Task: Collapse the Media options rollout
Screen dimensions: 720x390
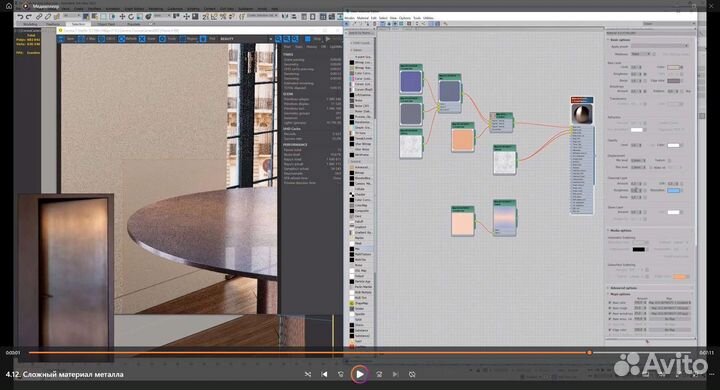Action: [x=621, y=231]
